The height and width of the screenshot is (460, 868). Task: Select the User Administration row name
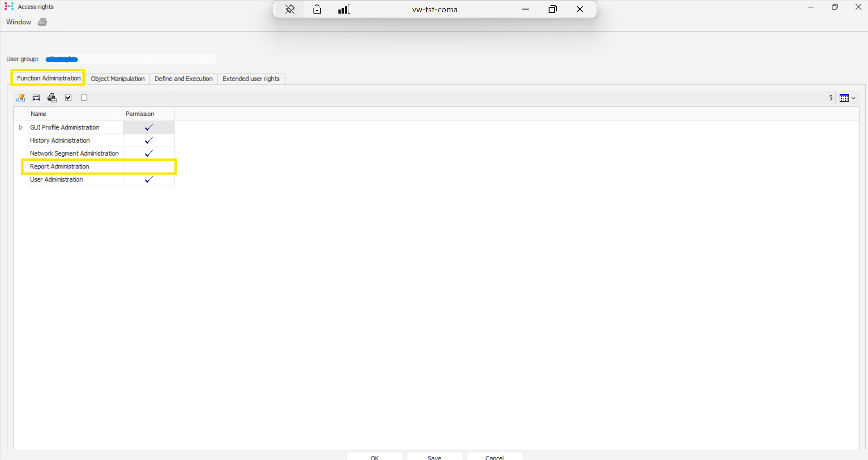[x=56, y=180]
